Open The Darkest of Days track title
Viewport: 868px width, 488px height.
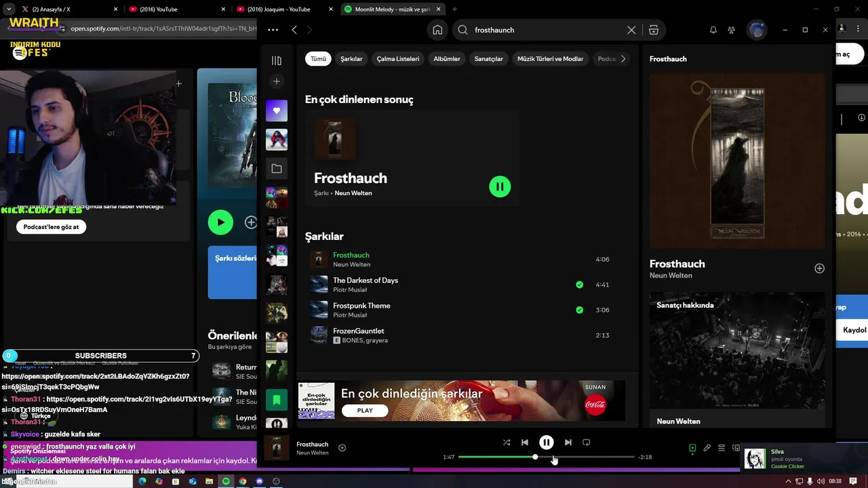pos(366,281)
